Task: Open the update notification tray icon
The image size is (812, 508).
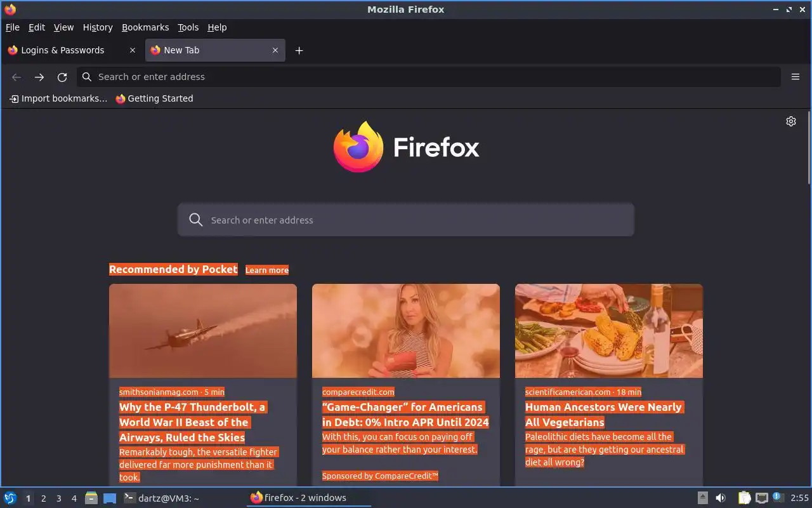Action: click(778, 497)
